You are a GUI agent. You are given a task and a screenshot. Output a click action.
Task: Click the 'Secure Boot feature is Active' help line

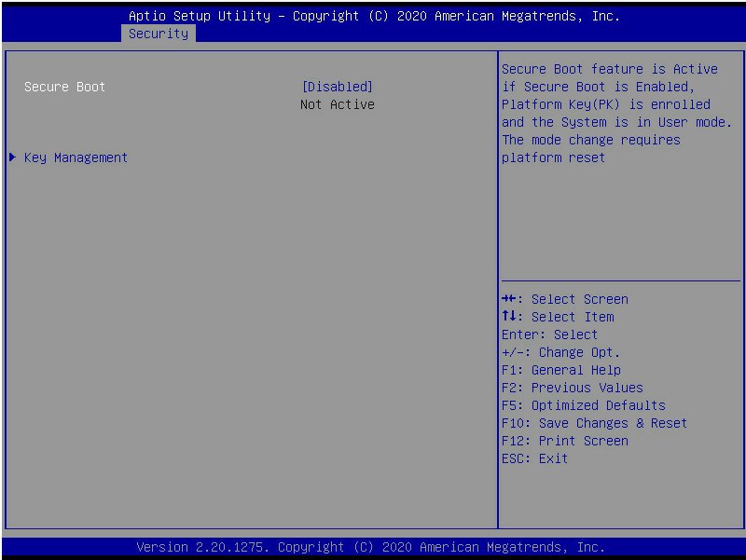tap(610, 69)
